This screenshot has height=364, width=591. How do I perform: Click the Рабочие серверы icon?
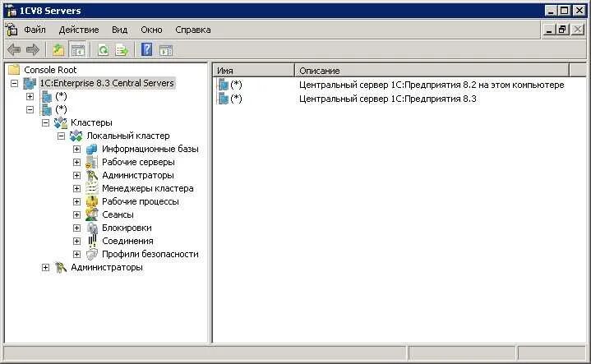[91, 162]
